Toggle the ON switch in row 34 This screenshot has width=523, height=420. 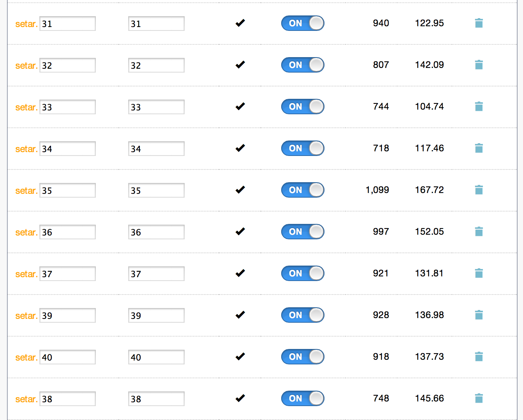click(302, 148)
